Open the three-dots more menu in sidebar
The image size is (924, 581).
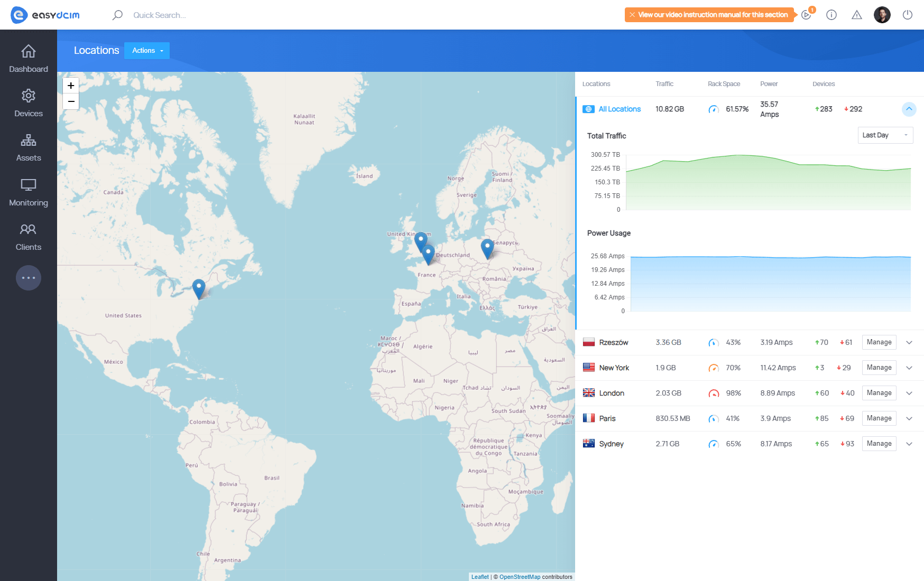[x=29, y=278]
